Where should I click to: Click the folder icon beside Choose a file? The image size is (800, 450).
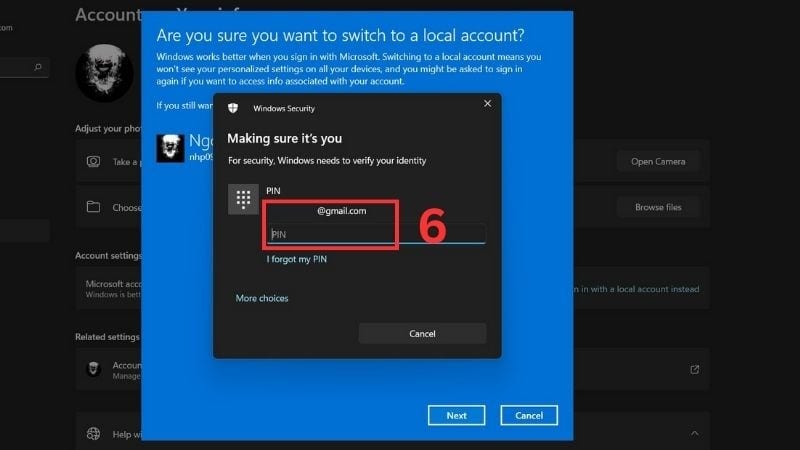click(x=93, y=207)
